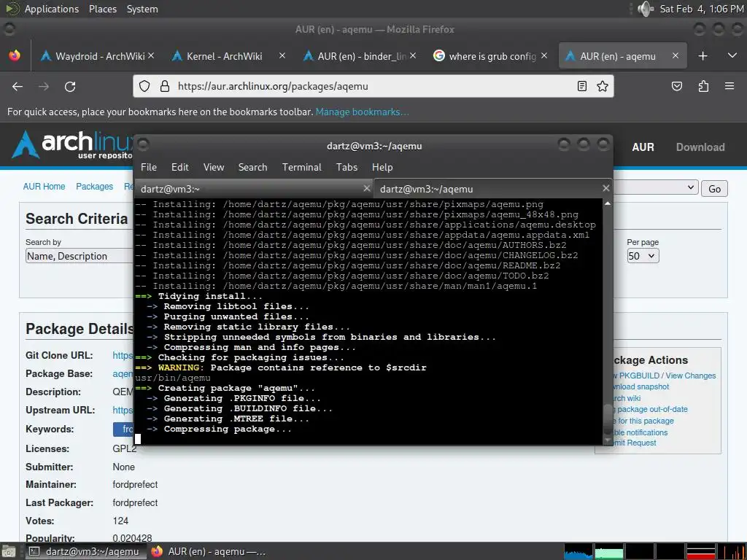Open terminal Edit menu
The width and height of the screenshot is (747, 560).
click(180, 167)
